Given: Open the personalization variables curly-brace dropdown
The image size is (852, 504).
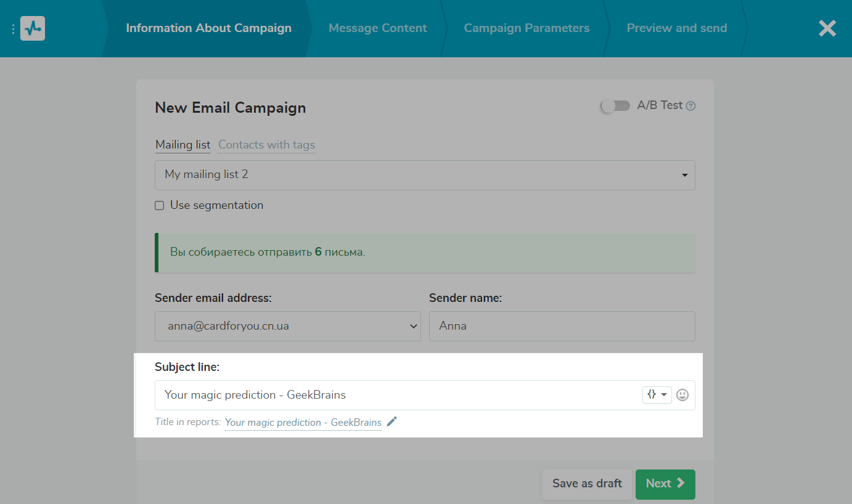Looking at the screenshot, I should (x=657, y=395).
